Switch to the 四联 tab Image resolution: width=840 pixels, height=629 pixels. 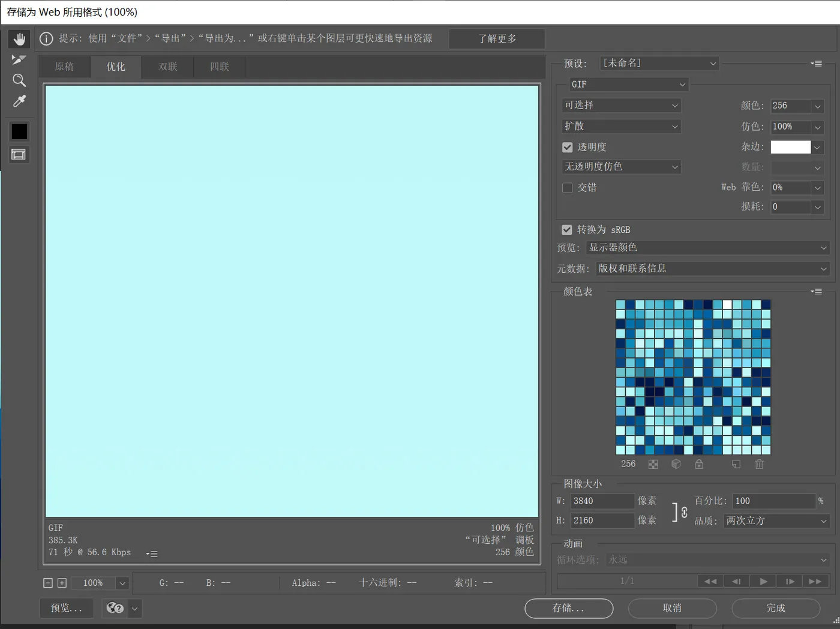(x=220, y=67)
